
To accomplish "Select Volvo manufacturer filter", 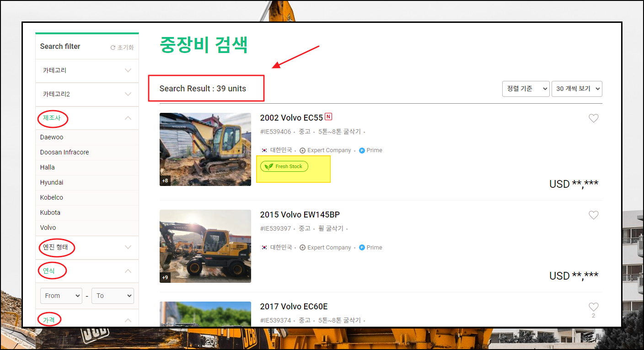I will click(87, 228).
